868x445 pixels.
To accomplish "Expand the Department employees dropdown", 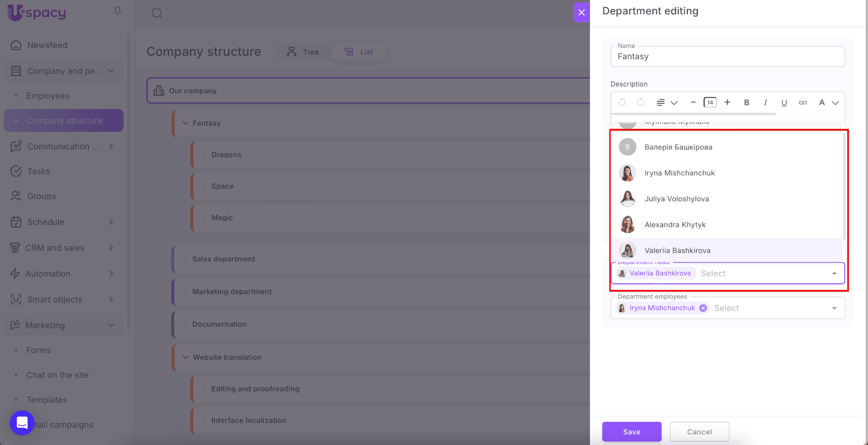I will coord(834,308).
